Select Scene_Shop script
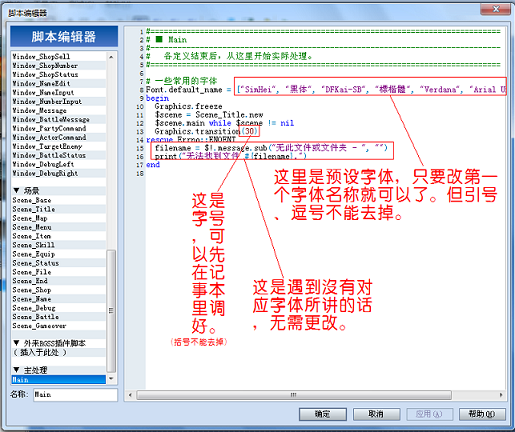Image resolution: width=515 pixels, height=432 pixels. tap(59, 290)
